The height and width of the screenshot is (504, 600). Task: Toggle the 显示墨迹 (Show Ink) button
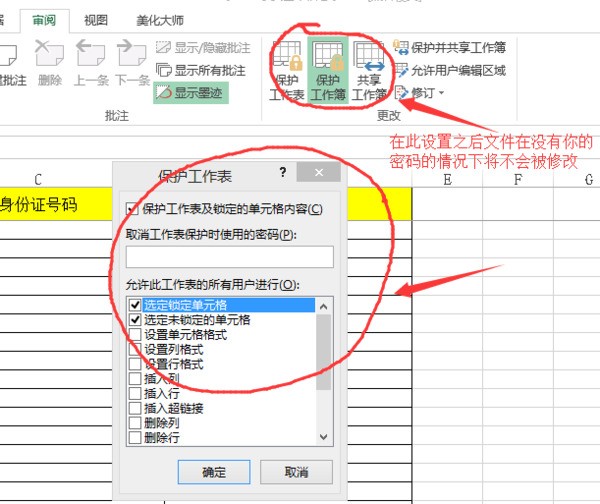tap(190, 93)
